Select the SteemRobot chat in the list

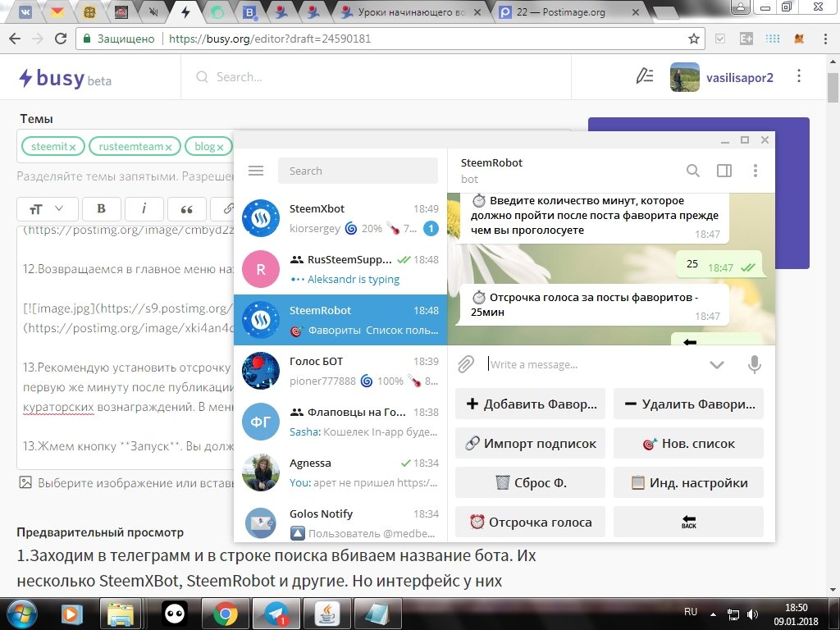pyautogui.click(x=340, y=320)
